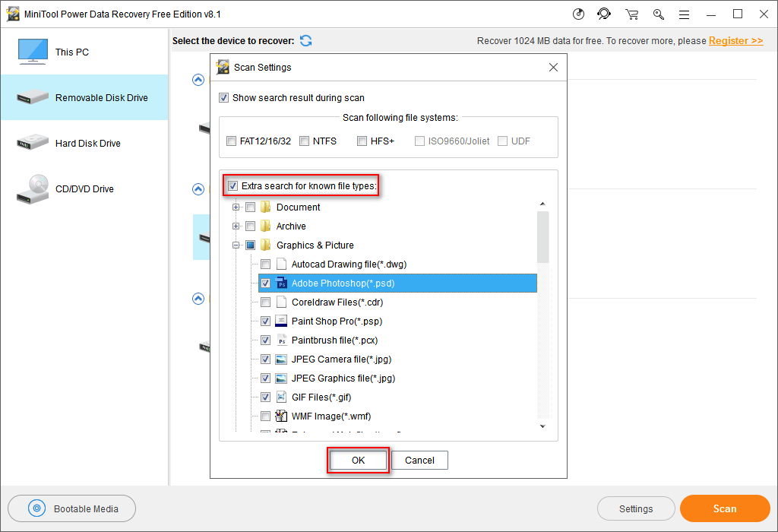Check the Archive category checkbox
The height and width of the screenshot is (532, 778).
coord(251,226)
